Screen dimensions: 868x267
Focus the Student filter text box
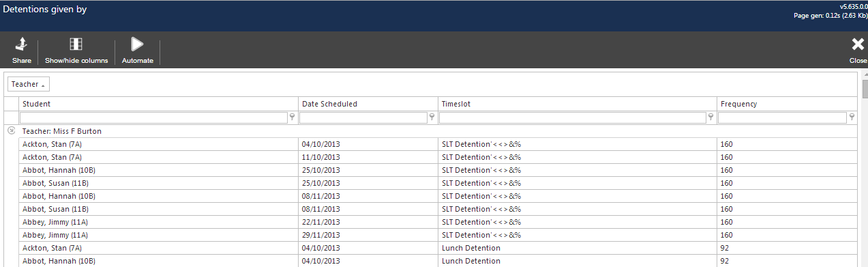154,117
